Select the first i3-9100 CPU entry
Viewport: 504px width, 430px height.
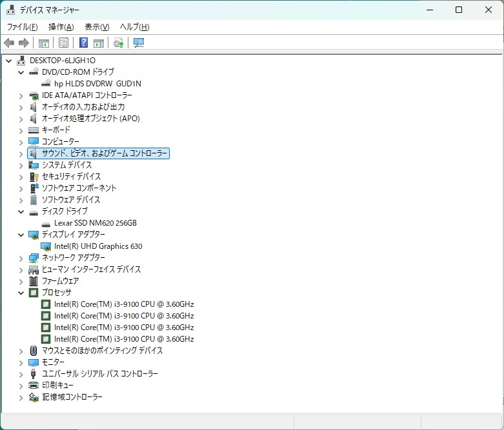(x=124, y=304)
